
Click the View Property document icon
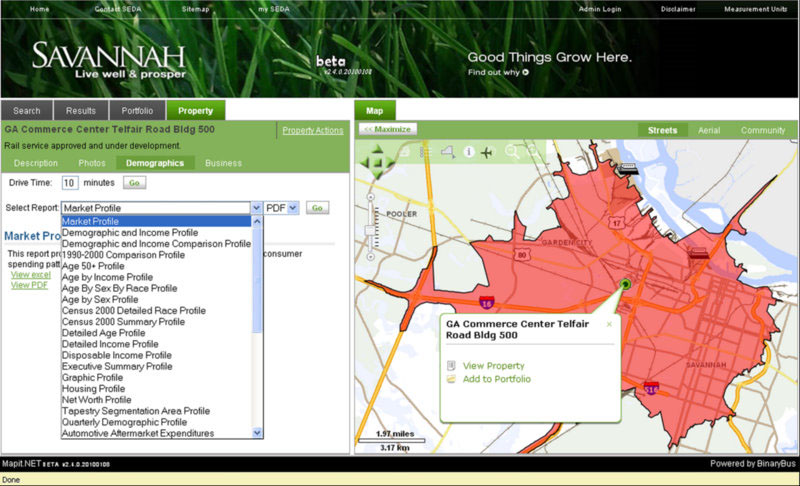click(451, 366)
